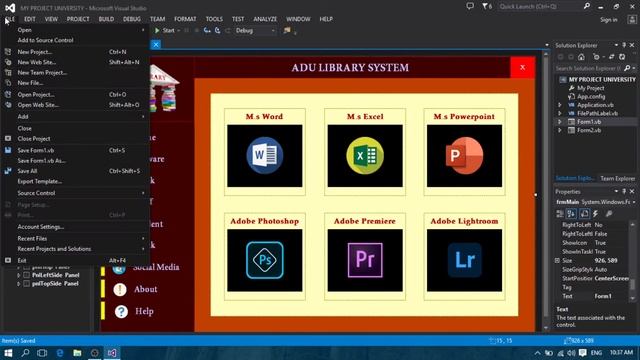Viewport: 640px width, 360px height.
Task: Choose New Web Site... in the File menu
Action: (75, 62)
